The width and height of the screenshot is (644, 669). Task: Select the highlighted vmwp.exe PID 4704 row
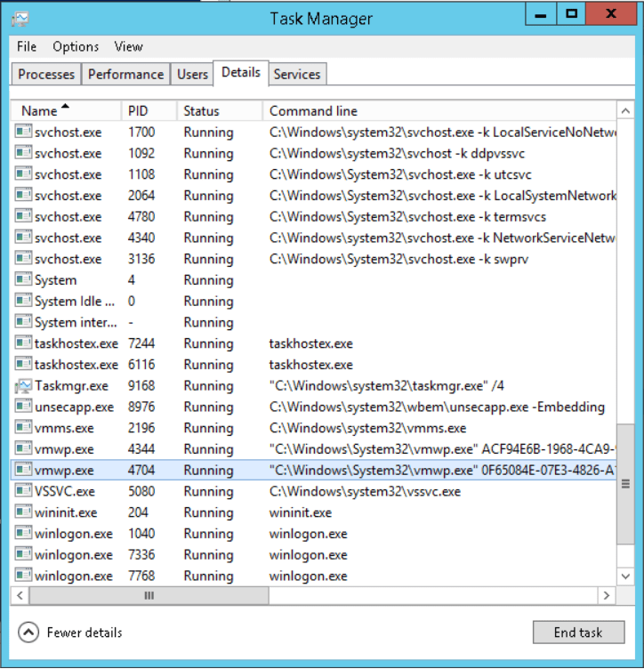(x=313, y=470)
